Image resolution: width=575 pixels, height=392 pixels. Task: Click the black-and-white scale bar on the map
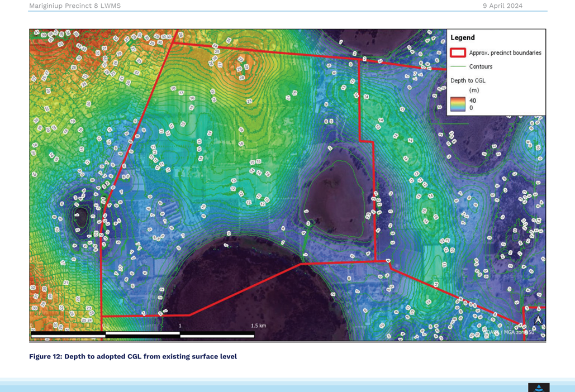coord(142,334)
